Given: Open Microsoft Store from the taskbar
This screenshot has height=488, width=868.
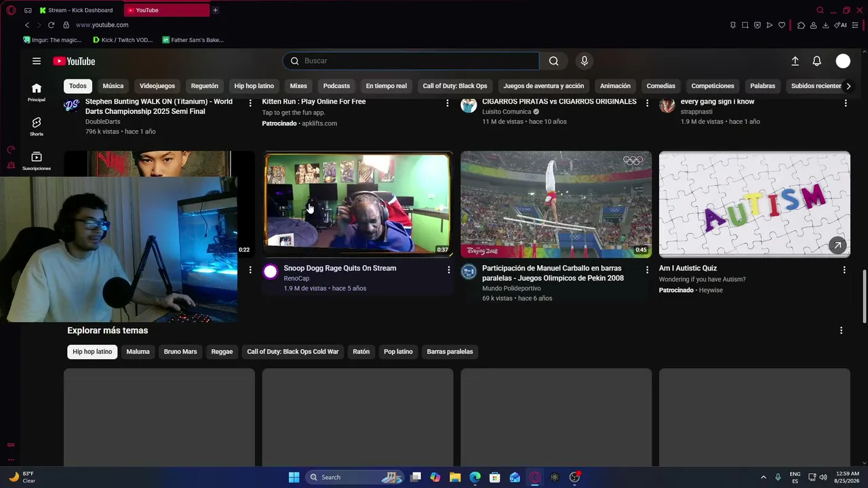Looking at the screenshot, I should click(495, 477).
